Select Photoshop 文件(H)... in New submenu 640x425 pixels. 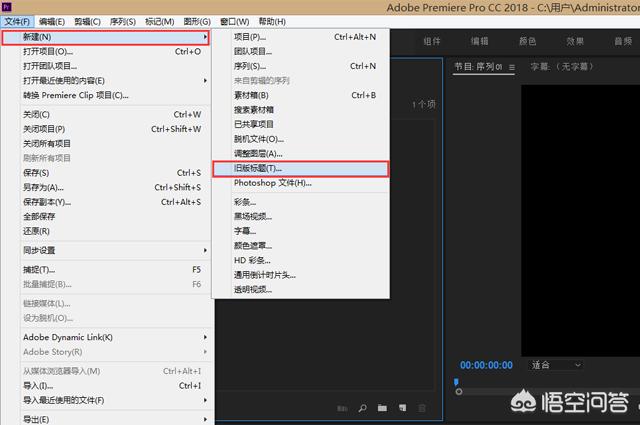click(x=301, y=183)
